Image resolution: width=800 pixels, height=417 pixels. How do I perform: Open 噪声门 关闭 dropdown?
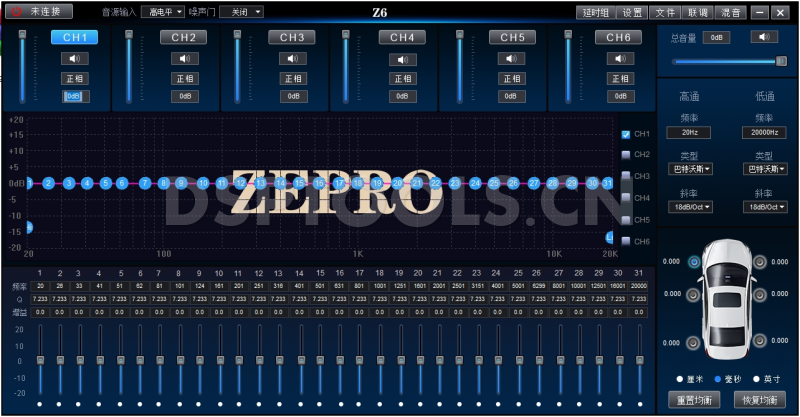coord(241,12)
